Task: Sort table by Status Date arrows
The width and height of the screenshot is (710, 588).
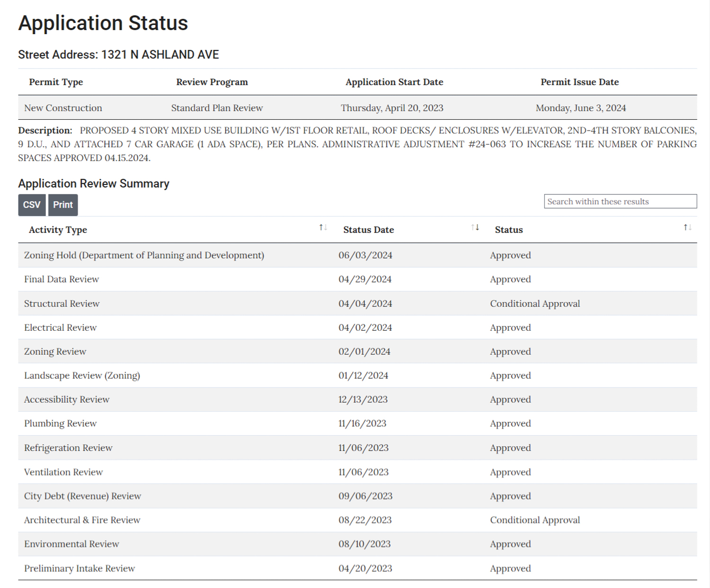Action: coord(475,228)
